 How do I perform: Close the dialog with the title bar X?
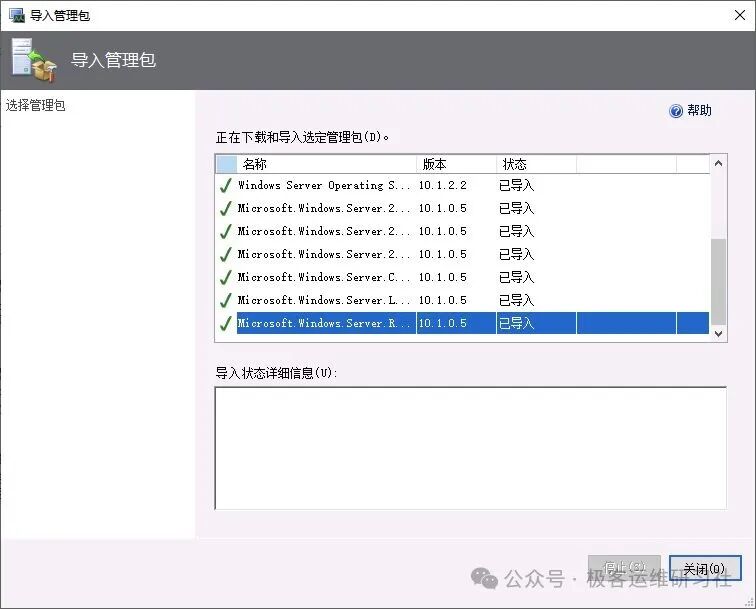pyautogui.click(x=740, y=15)
